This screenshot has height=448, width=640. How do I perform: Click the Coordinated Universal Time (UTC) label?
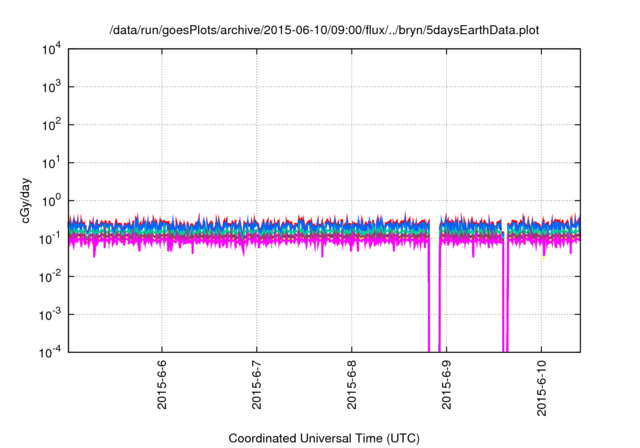click(x=324, y=438)
